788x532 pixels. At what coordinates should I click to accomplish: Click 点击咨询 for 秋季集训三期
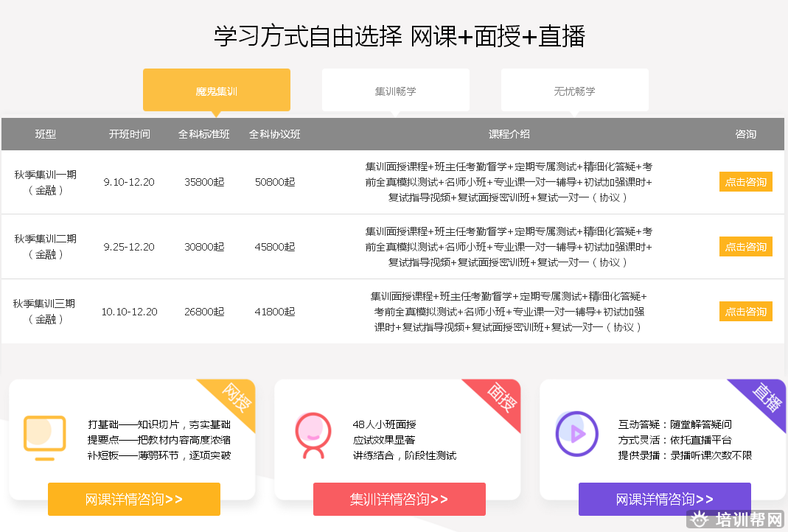pos(745,312)
